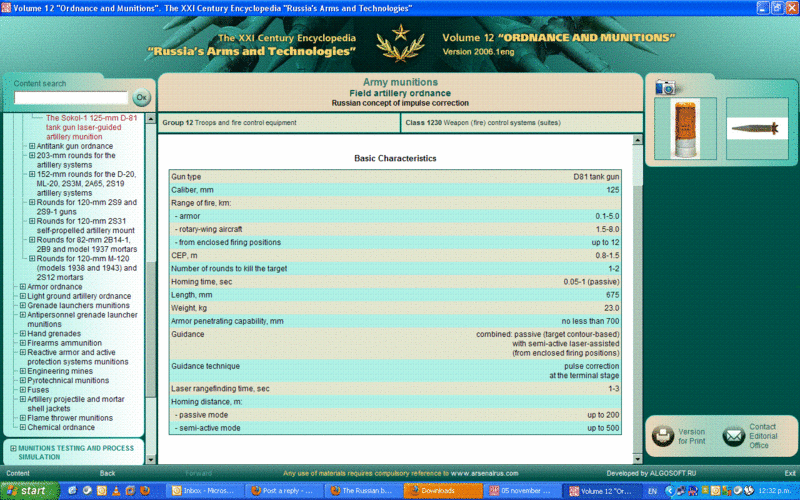Click the printer icon for print version
The width and height of the screenshot is (800, 500).
tap(663, 436)
